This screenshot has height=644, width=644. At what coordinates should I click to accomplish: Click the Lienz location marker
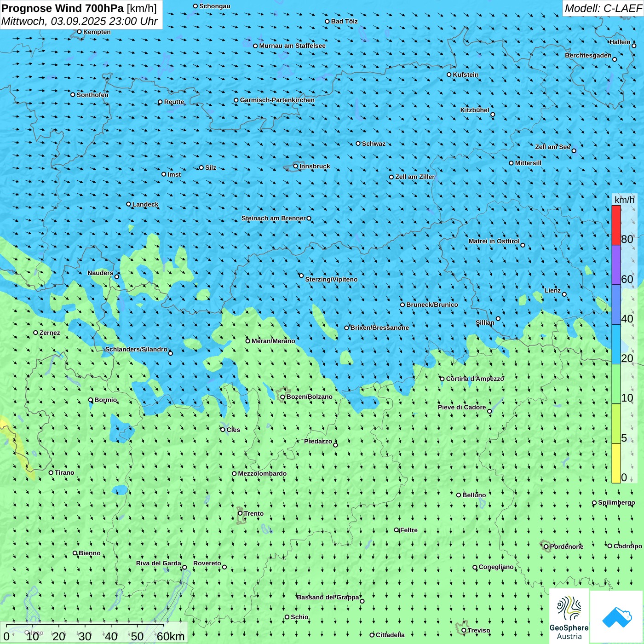click(564, 294)
